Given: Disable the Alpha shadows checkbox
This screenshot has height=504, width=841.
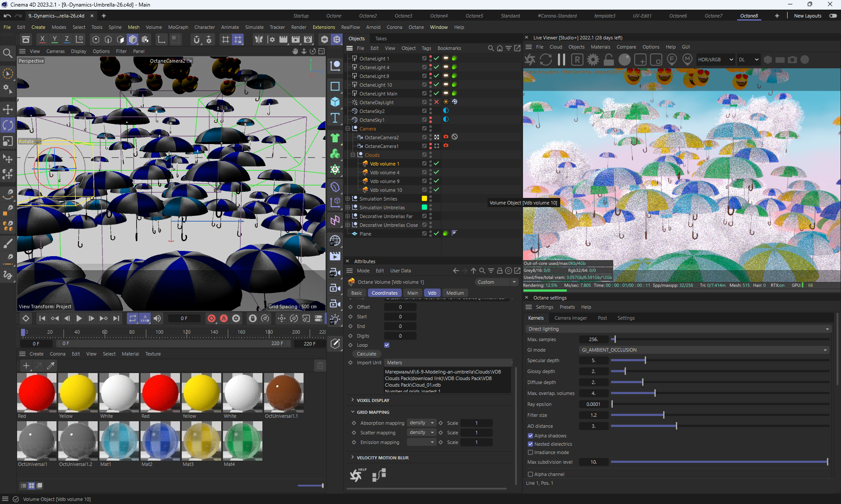Looking at the screenshot, I should (530, 436).
